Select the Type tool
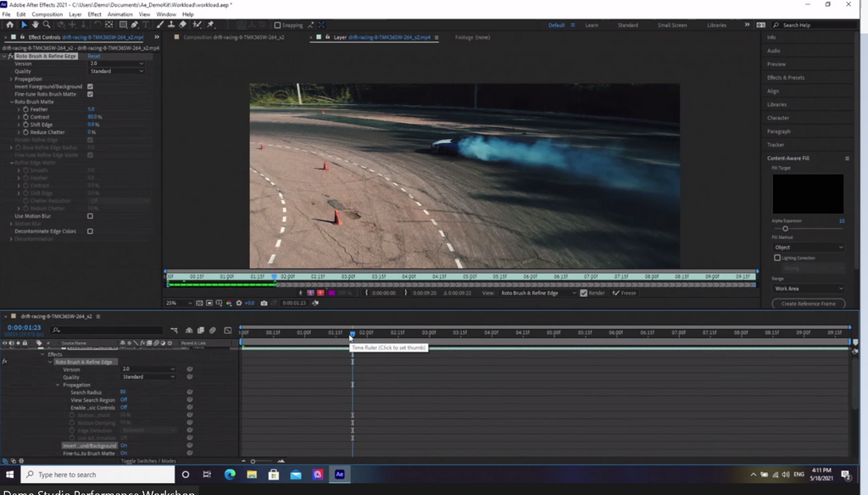This screenshot has width=868, height=495. (x=146, y=25)
